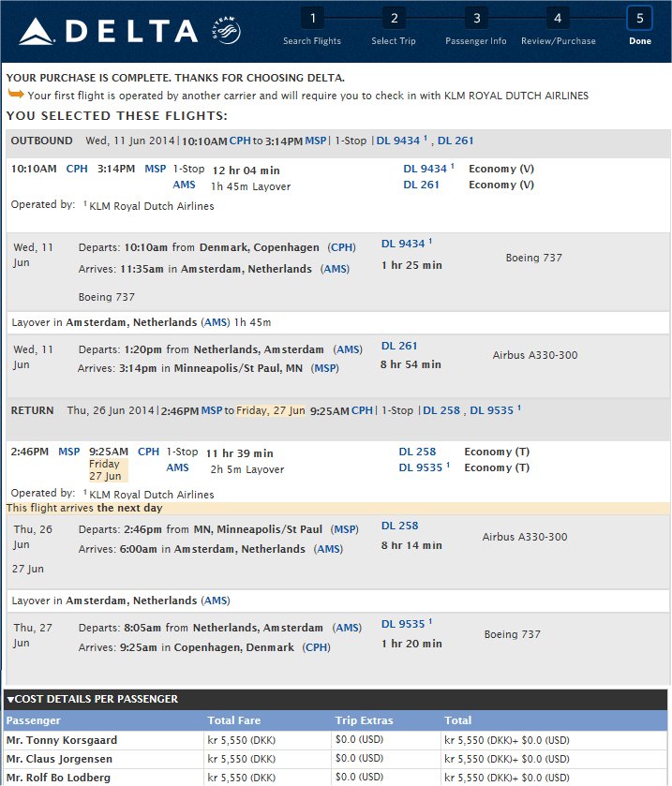672x786 pixels.
Task: Click (AMS) in outbound layover row 1h 45m
Action: [x=216, y=322]
